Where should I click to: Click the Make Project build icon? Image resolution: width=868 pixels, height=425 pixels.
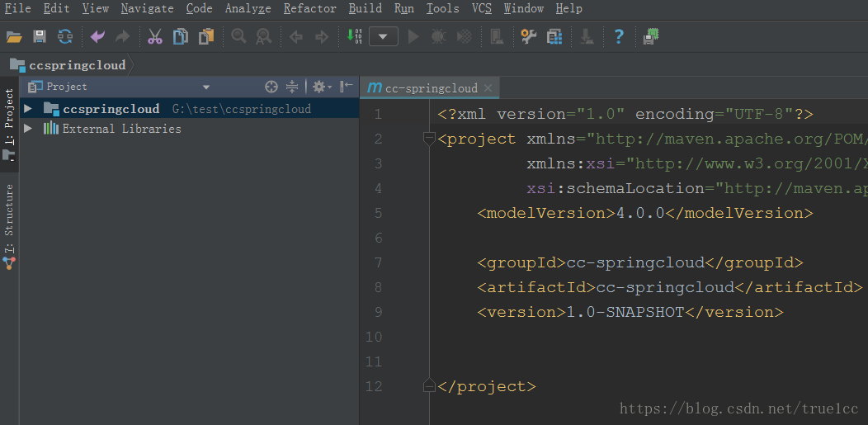tap(354, 37)
